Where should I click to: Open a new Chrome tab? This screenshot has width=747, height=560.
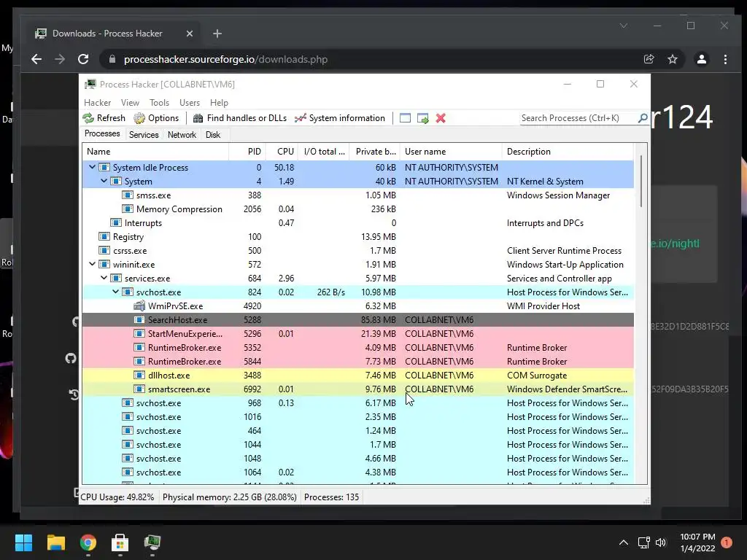(217, 34)
